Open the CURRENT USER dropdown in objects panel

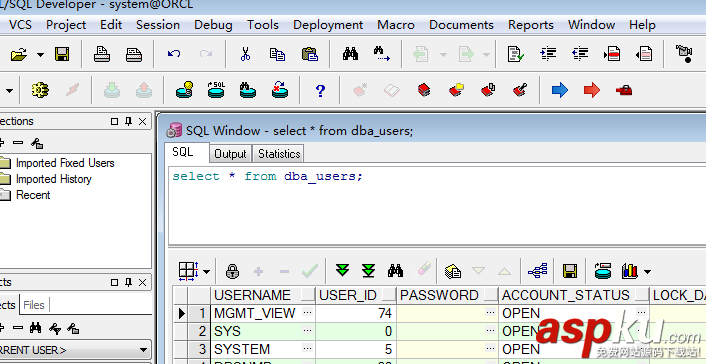click(144, 350)
